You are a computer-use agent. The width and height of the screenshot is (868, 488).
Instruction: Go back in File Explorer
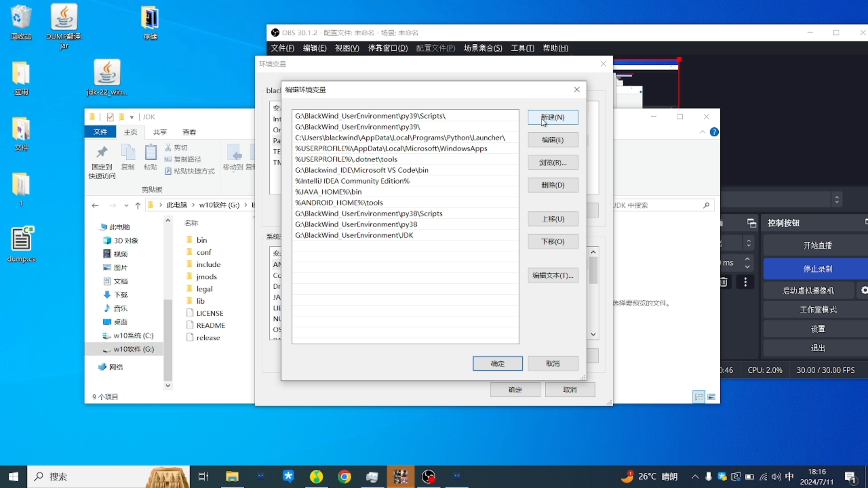[x=95, y=205]
